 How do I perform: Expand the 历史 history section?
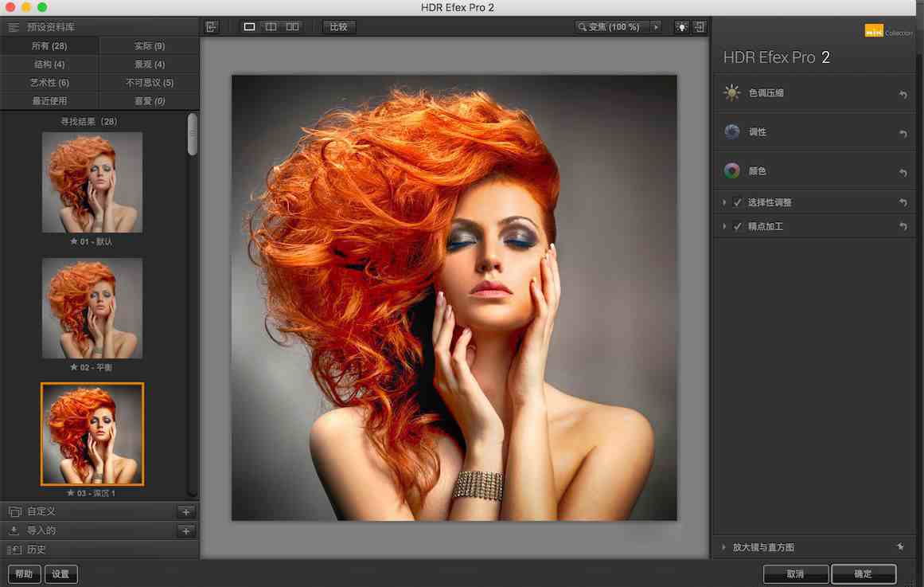100,550
